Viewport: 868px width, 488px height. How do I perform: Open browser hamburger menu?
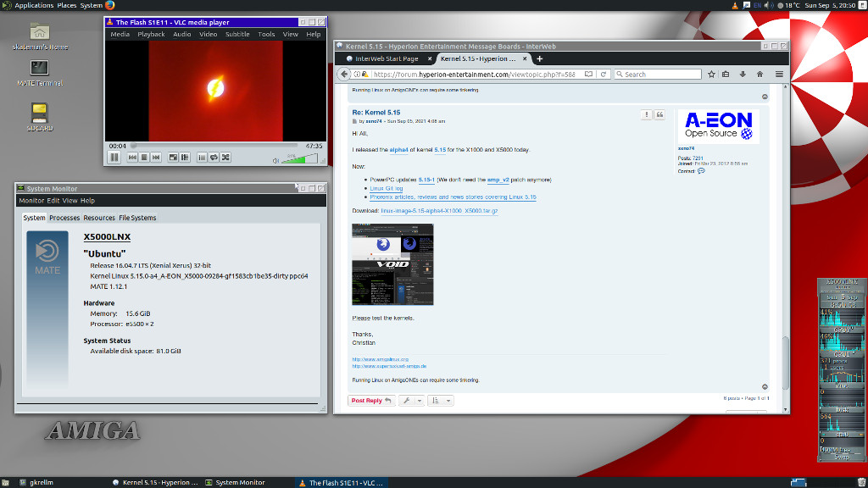click(x=780, y=75)
